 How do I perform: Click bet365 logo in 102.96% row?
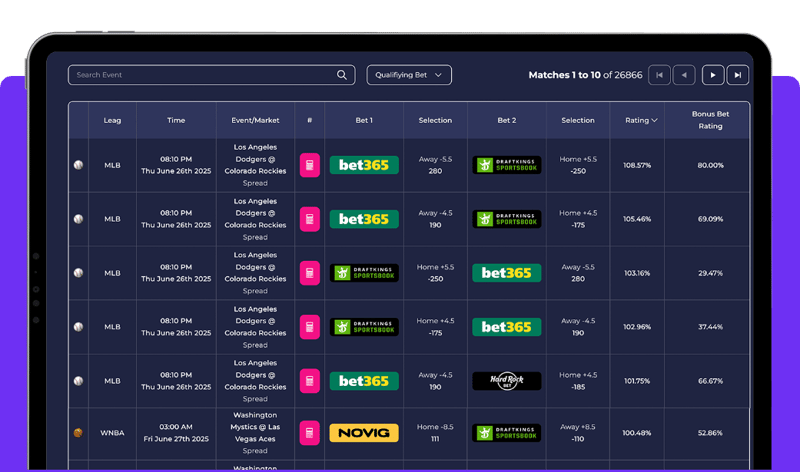point(507,327)
